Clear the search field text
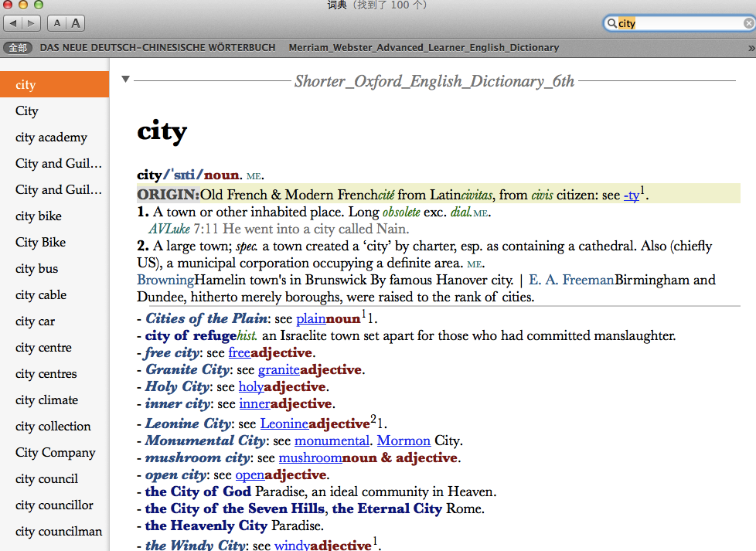This screenshot has width=756, height=551. point(749,23)
